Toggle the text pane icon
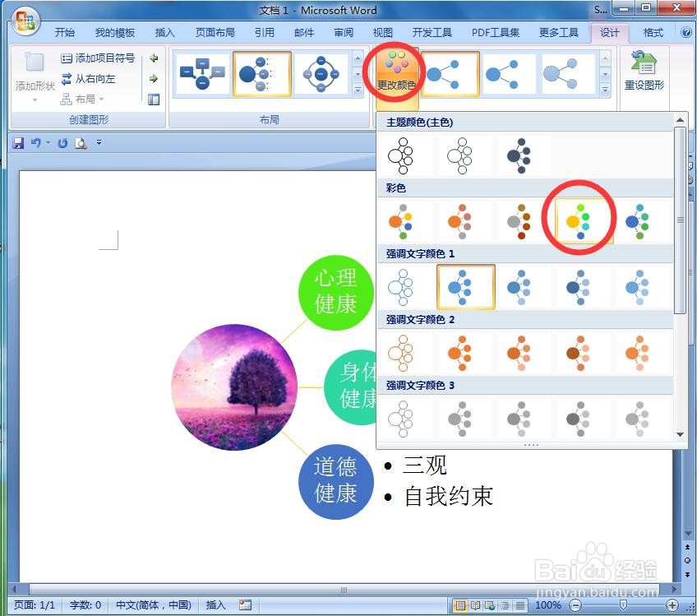Image resolution: width=697 pixels, height=616 pixels. (154, 100)
